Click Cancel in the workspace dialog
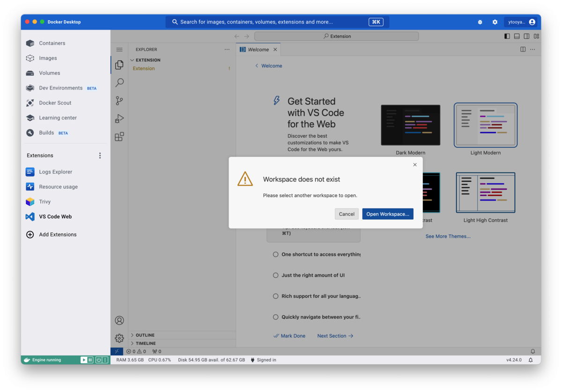The width and height of the screenshot is (562, 392). (x=347, y=214)
